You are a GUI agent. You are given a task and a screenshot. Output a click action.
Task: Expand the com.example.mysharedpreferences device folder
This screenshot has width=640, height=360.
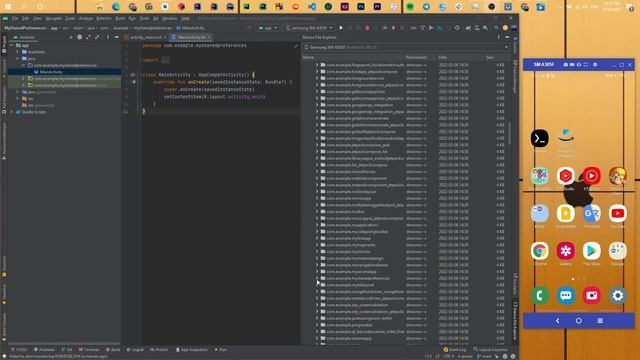317,278
